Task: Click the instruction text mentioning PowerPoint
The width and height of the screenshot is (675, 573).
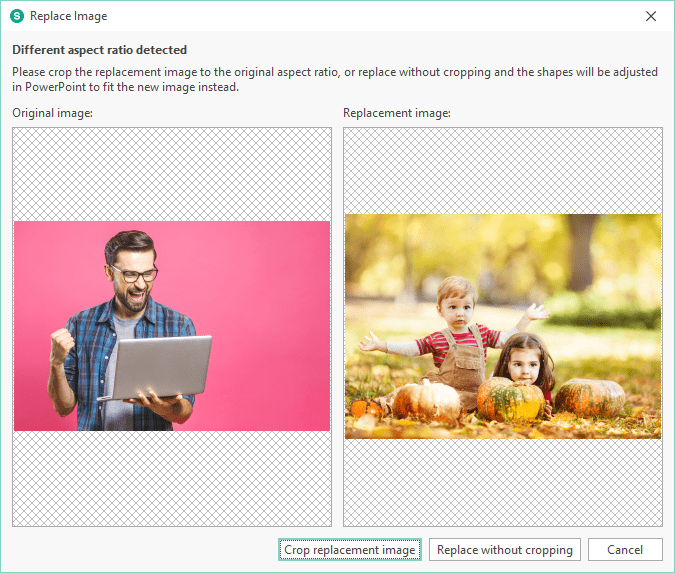Action: click(x=335, y=79)
